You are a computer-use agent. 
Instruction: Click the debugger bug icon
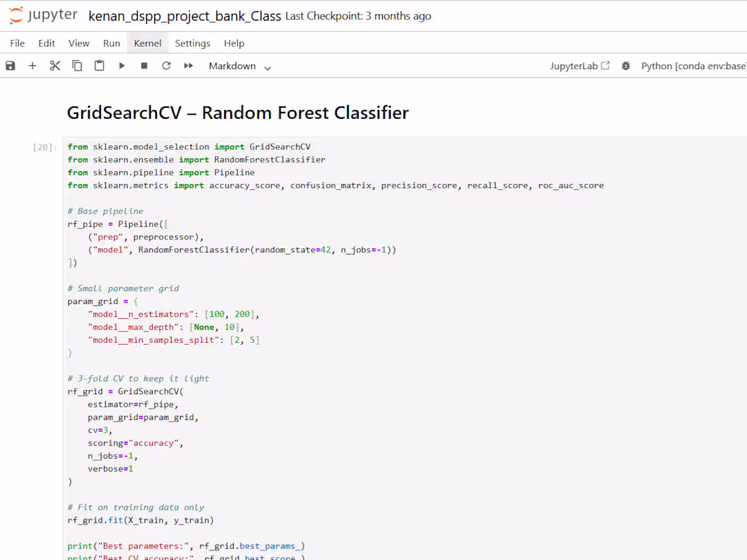pos(626,66)
